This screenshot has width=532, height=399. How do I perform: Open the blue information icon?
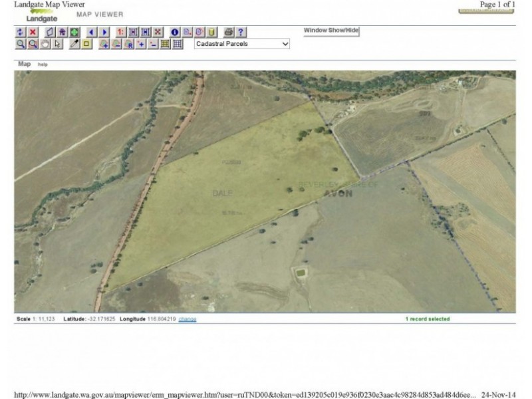tap(175, 32)
